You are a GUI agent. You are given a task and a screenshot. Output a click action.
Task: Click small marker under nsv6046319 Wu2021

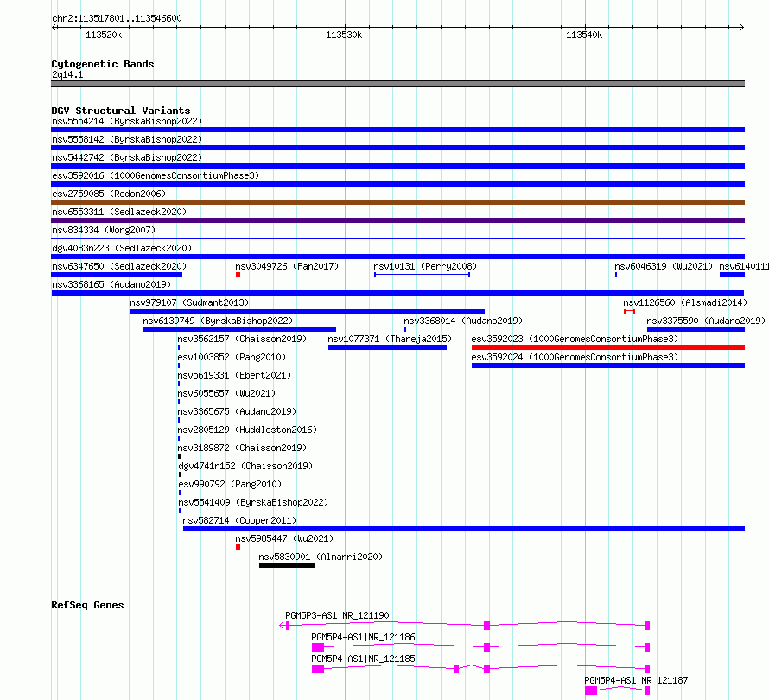(x=616, y=275)
